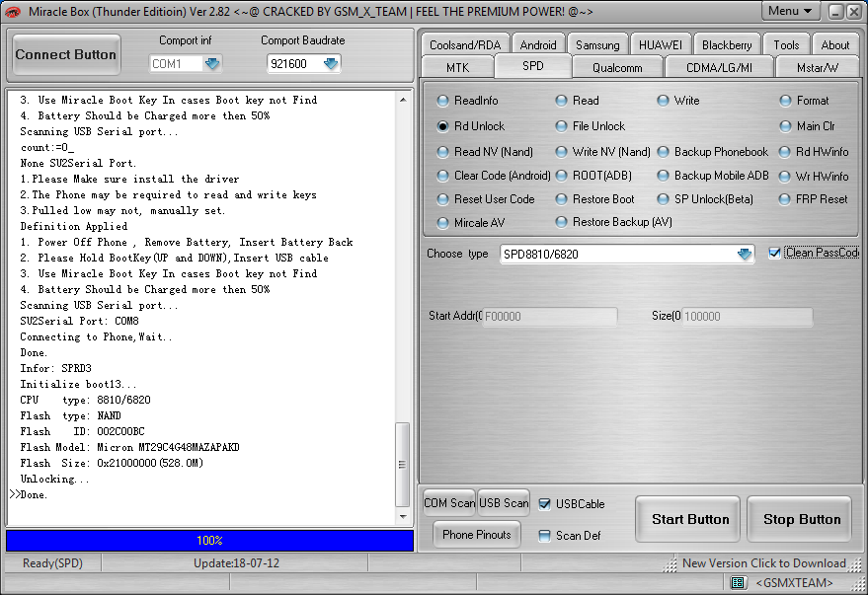Image resolution: width=868 pixels, height=595 pixels.
Task: Select the Read NV (Nand) option
Action: click(x=485, y=152)
